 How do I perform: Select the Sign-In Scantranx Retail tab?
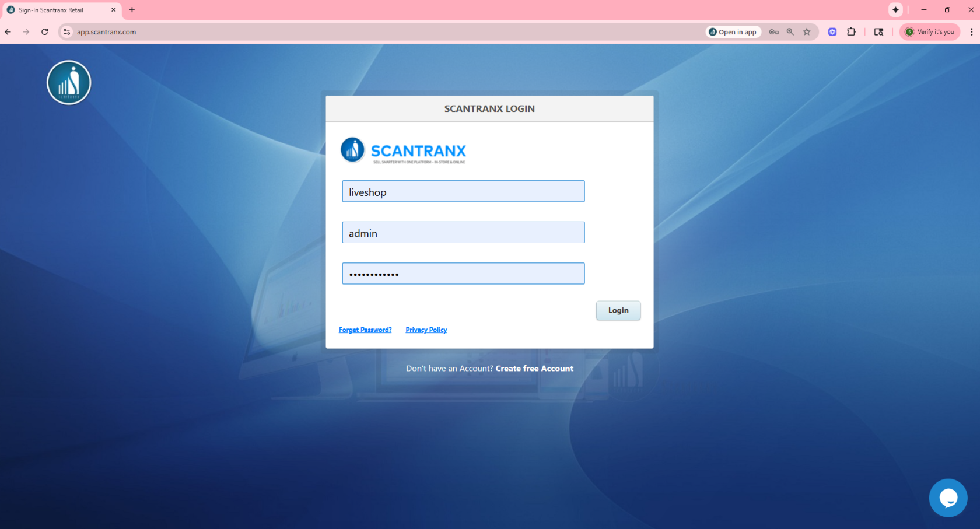tap(58, 10)
